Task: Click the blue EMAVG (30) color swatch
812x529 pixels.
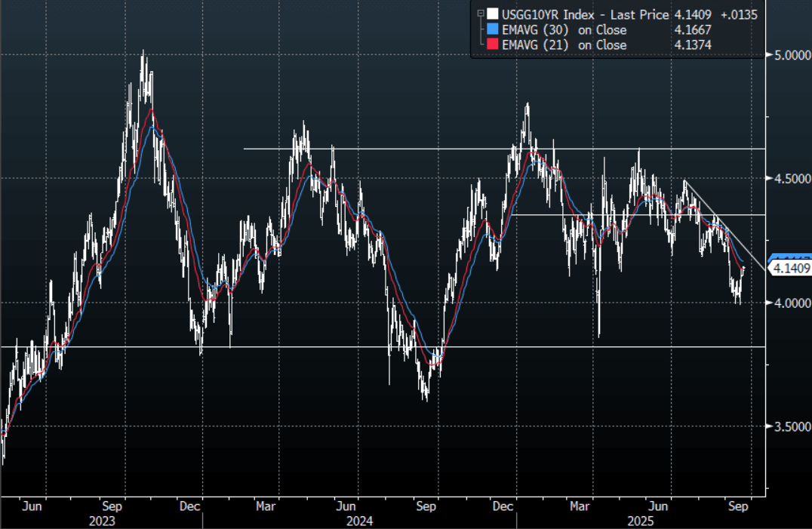Action: 492,29
